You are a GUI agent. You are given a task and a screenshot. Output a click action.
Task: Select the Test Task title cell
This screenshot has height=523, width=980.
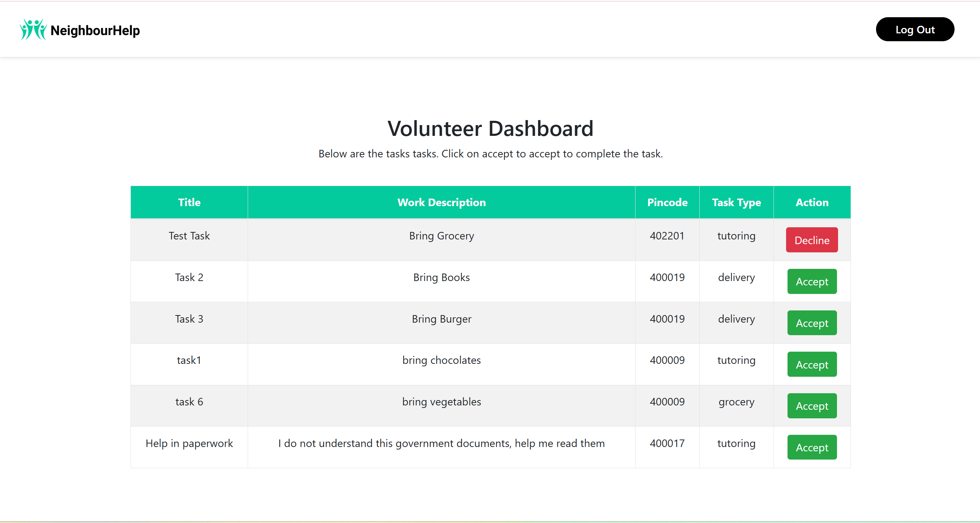(x=189, y=236)
